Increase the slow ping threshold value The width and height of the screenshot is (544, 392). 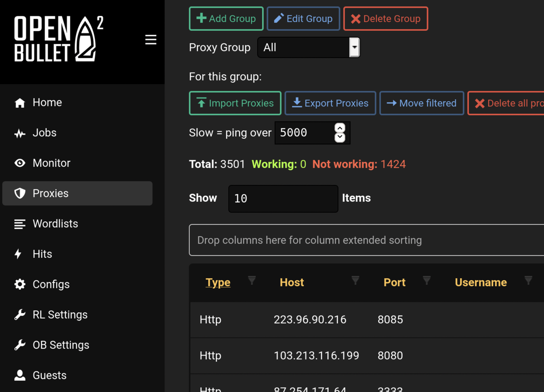[x=340, y=128]
